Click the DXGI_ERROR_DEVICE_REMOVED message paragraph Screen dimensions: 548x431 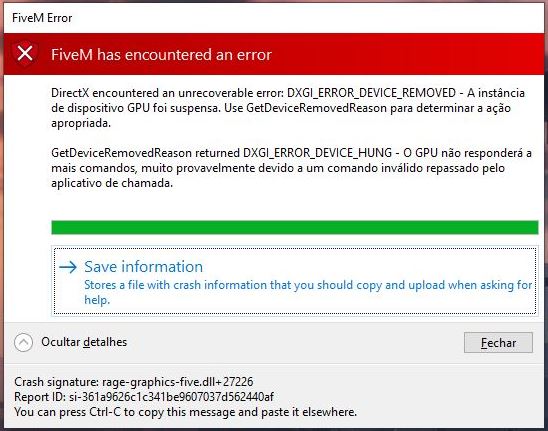point(288,108)
